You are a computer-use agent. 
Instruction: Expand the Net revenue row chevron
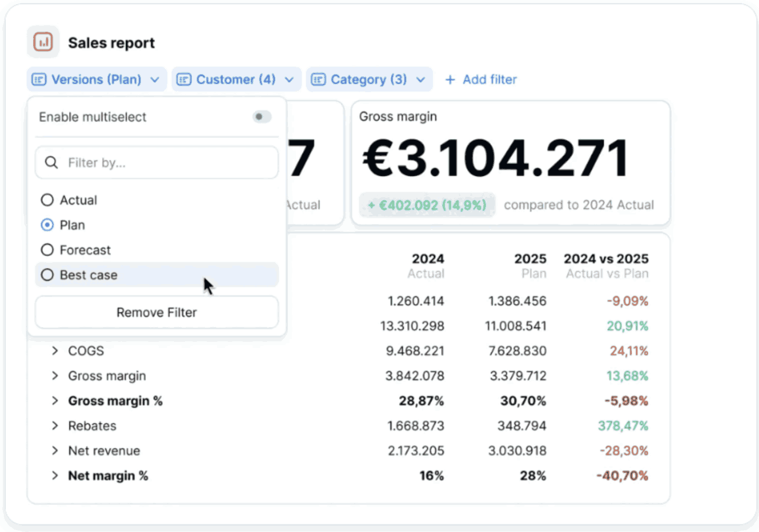click(55, 450)
